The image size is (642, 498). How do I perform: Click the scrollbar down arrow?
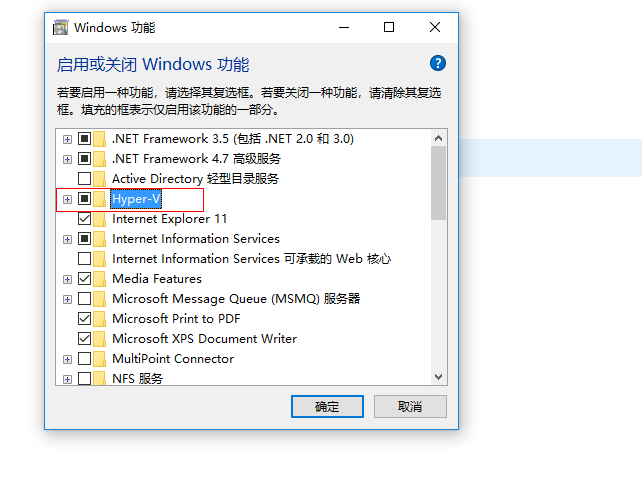[x=439, y=377]
